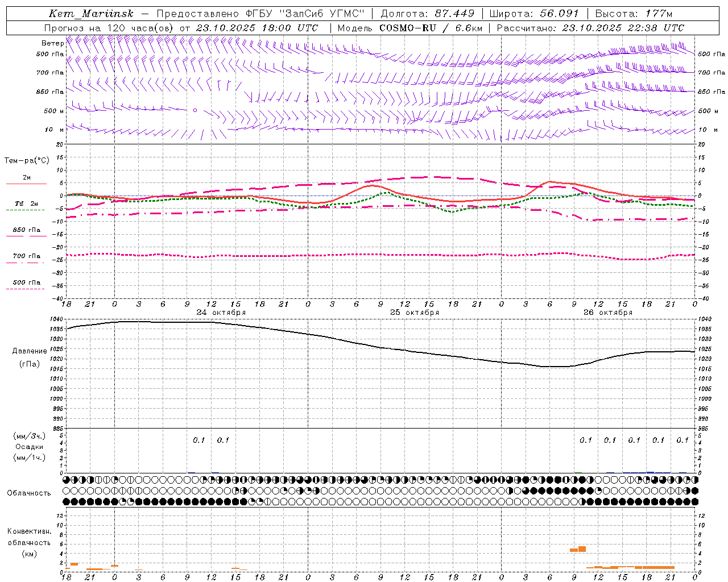Viewport: 728px width, 582px height.
Task: Click the 10 м wind level label on left
Action: coord(54,130)
